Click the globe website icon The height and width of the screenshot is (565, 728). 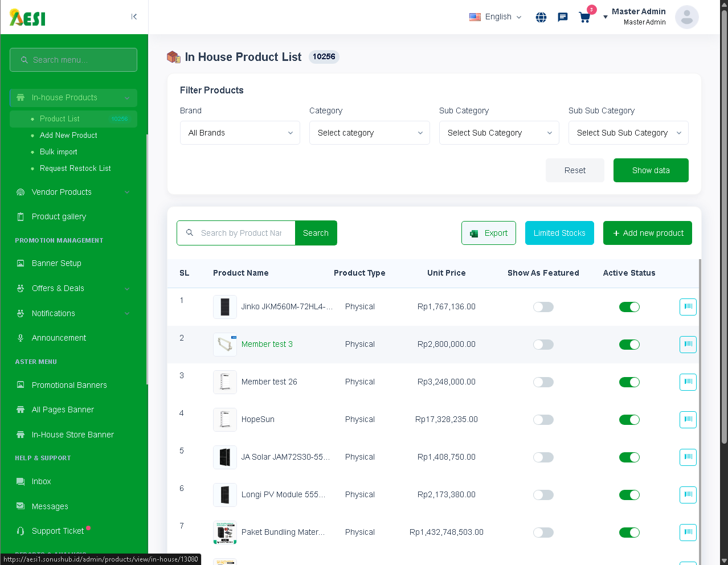(541, 17)
